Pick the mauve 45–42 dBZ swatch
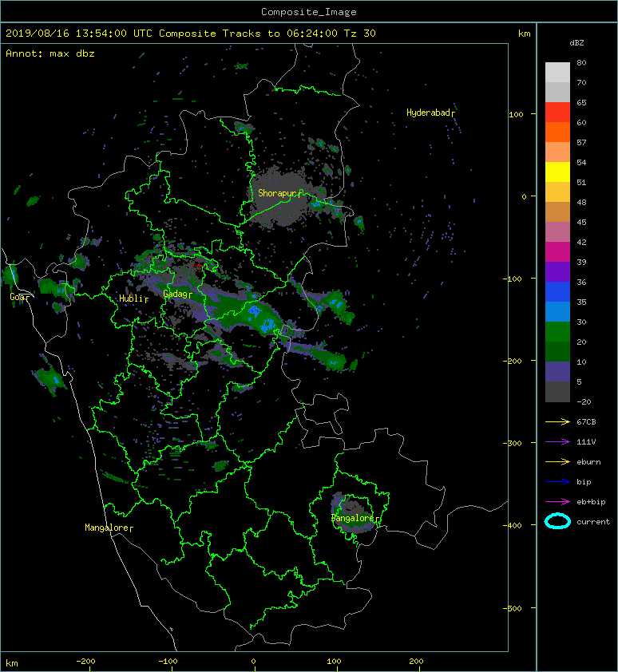Image resolution: width=618 pixels, height=672 pixels. pyautogui.click(x=557, y=232)
